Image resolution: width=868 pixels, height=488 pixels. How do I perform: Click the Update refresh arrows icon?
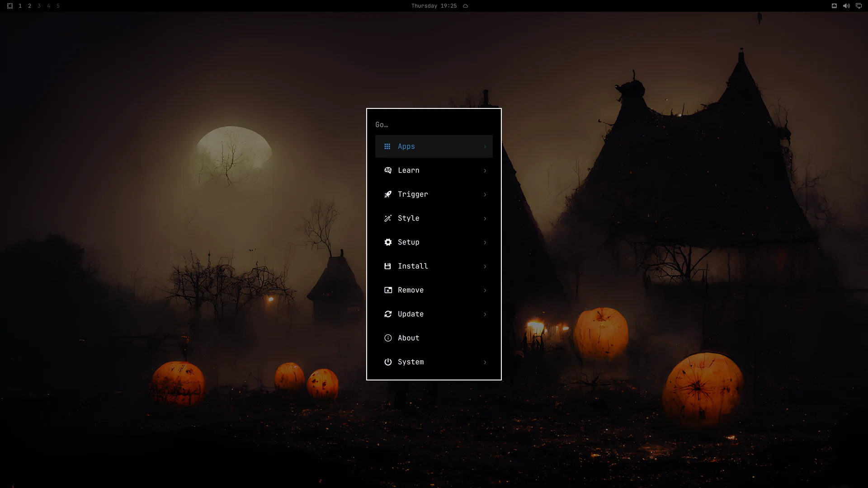[x=388, y=314]
